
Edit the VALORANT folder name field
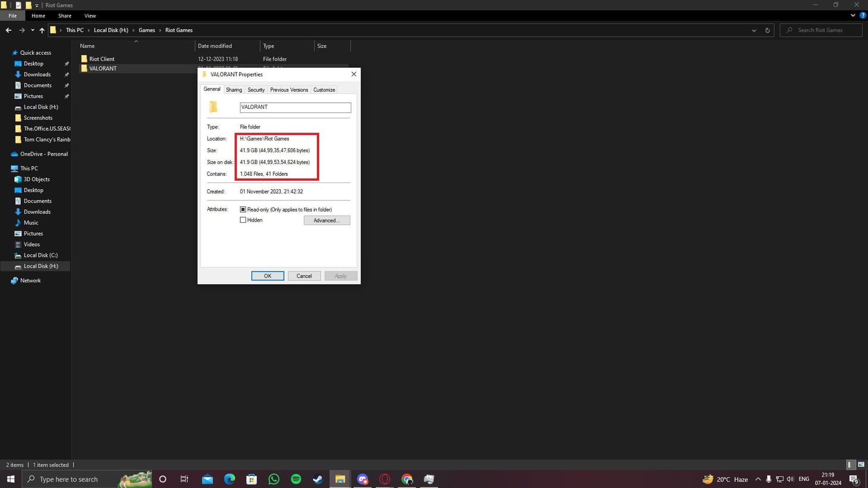(x=295, y=107)
